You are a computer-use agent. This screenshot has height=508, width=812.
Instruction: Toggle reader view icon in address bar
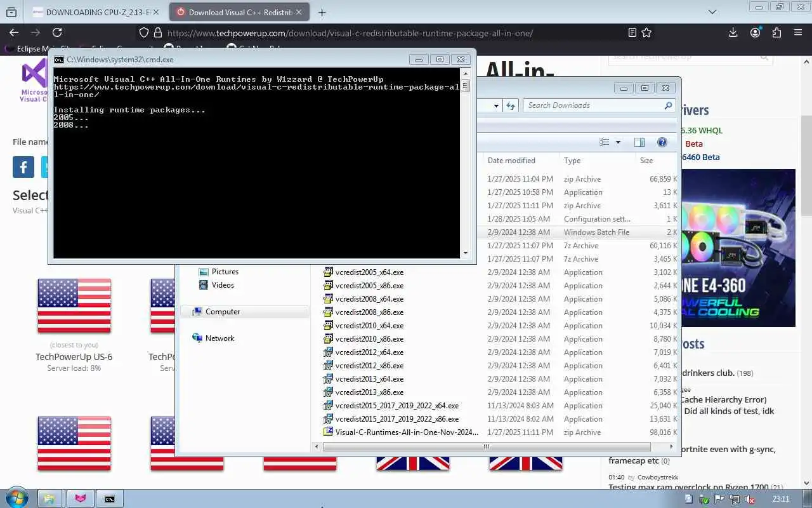[632, 32]
